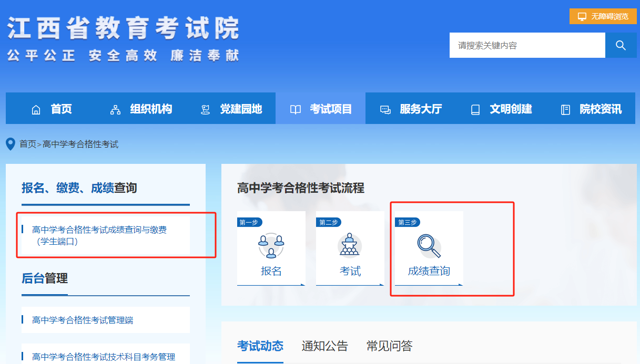Viewport: 640px width, 364px height.
Task: Click 首页 in the breadcrumb
Action: click(x=28, y=144)
